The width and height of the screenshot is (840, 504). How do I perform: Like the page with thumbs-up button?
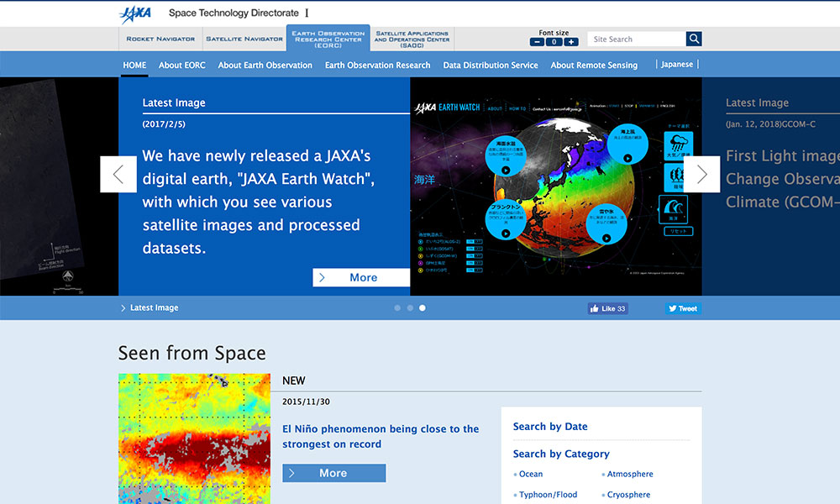pyautogui.click(x=608, y=308)
